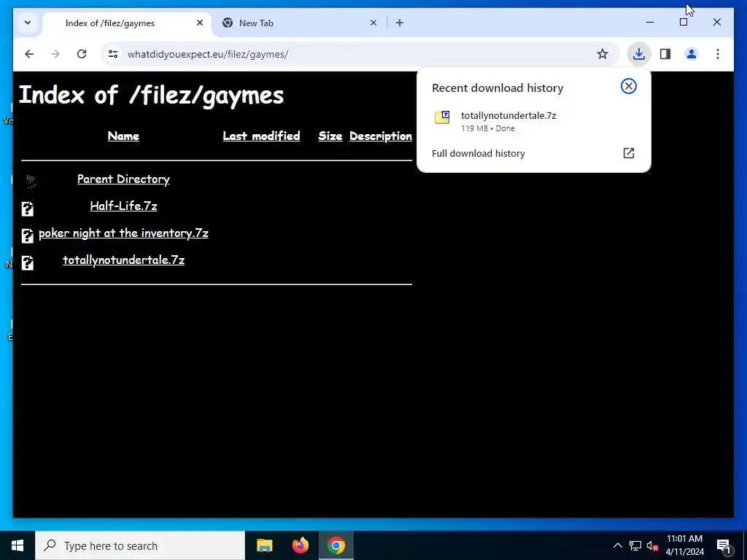Open totallynotundertale.7z from download history
The height and width of the screenshot is (560, 747).
click(508, 116)
